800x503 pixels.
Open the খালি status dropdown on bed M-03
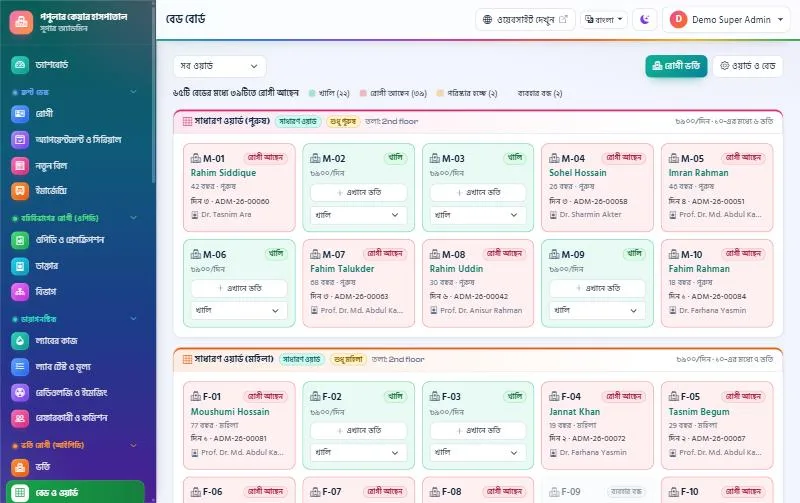tap(478, 215)
